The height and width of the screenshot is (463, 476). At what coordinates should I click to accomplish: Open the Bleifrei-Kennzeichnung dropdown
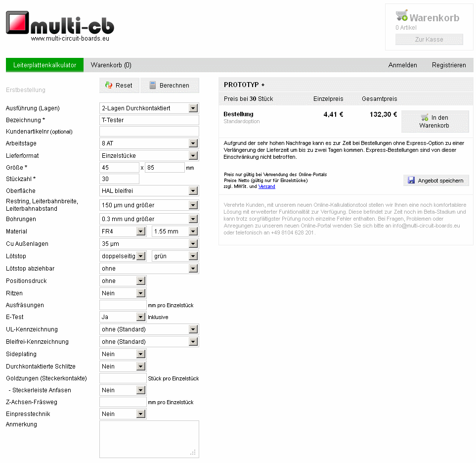click(149, 342)
